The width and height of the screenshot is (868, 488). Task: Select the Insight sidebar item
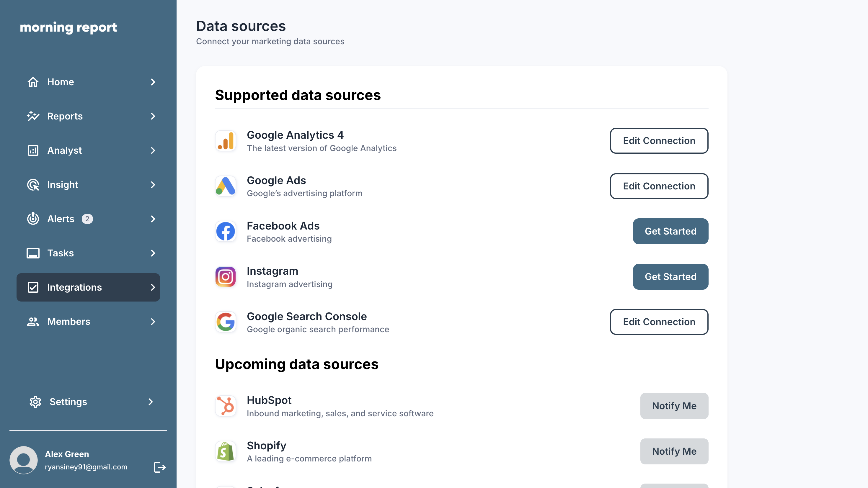coord(88,185)
